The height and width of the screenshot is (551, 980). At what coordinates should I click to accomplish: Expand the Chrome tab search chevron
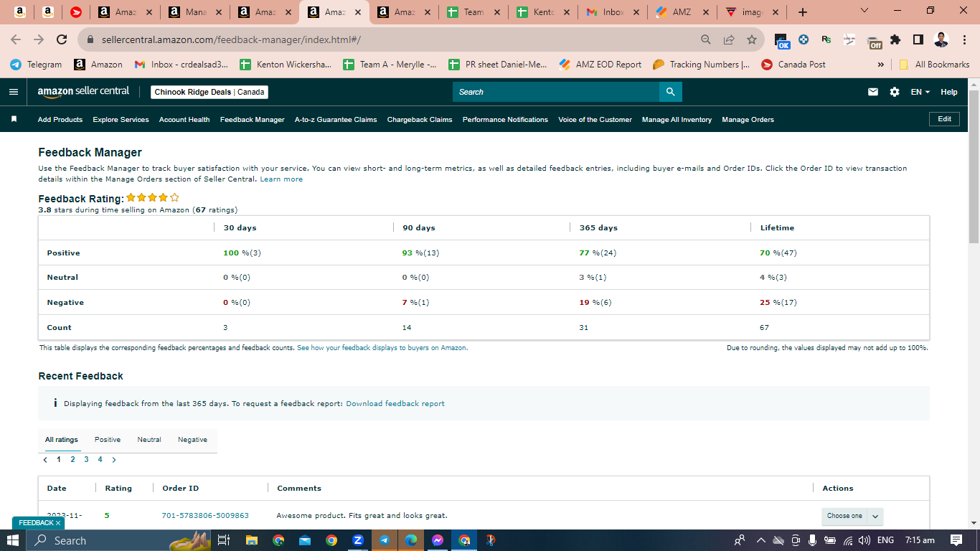[x=864, y=11]
